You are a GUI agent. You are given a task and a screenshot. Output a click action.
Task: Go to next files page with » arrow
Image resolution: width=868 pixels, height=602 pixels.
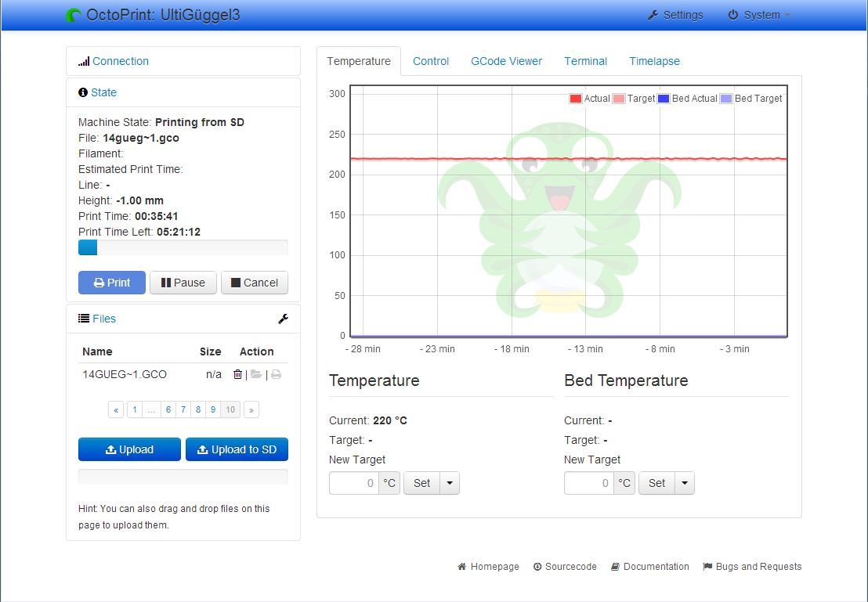[251, 409]
